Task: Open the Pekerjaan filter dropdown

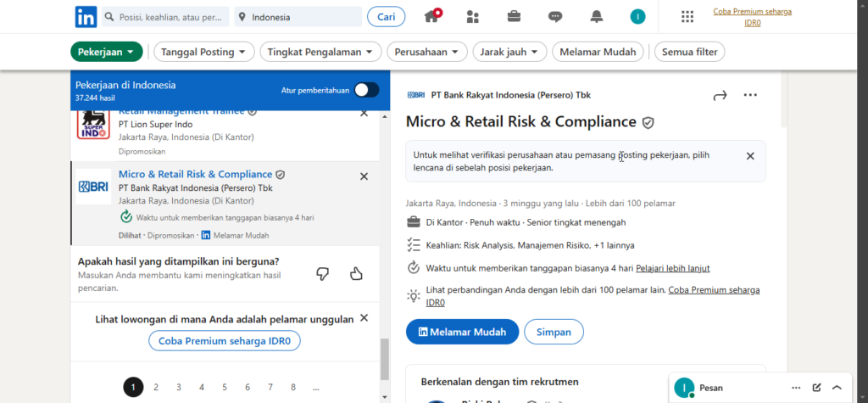Action: [x=106, y=52]
